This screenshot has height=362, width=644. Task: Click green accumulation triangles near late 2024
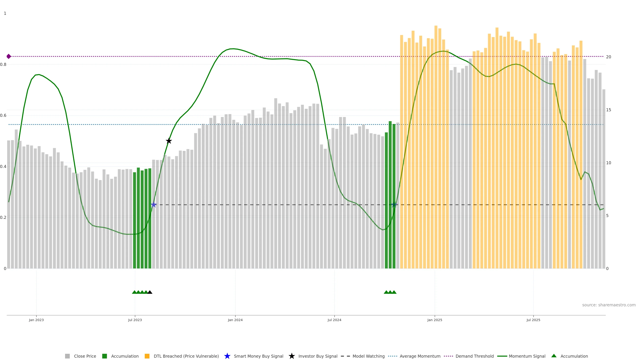[390, 292]
